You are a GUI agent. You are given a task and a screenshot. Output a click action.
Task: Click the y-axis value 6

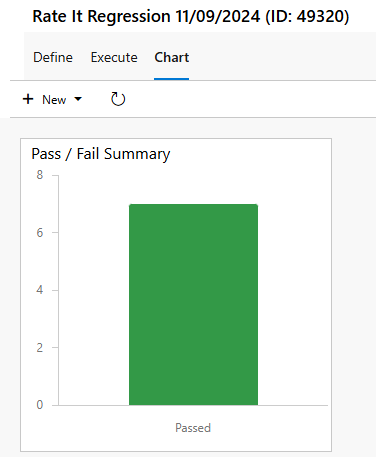coord(40,233)
